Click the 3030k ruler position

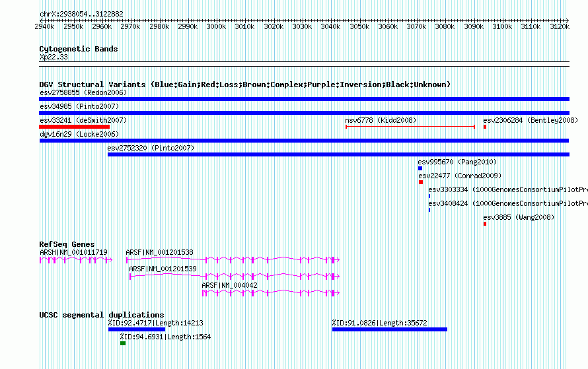[302, 26]
